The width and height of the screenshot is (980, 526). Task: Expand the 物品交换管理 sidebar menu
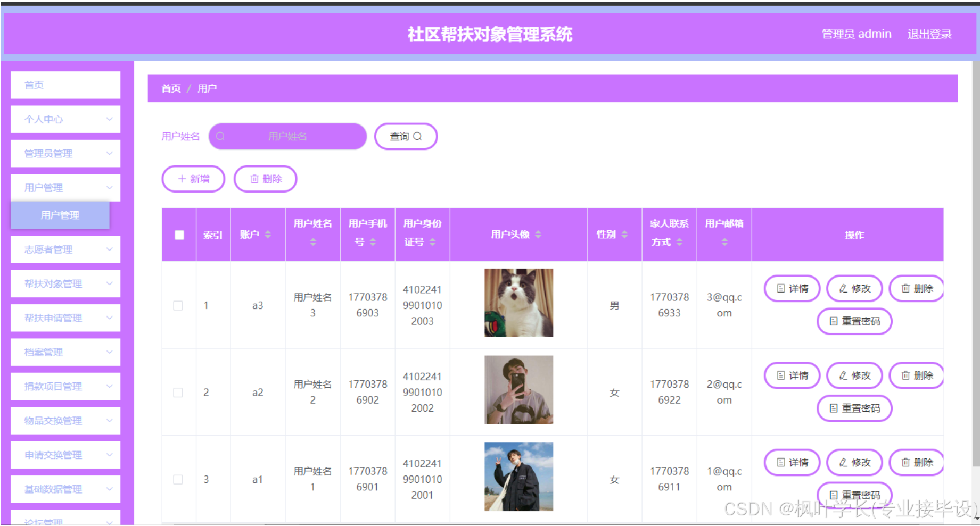(x=65, y=421)
